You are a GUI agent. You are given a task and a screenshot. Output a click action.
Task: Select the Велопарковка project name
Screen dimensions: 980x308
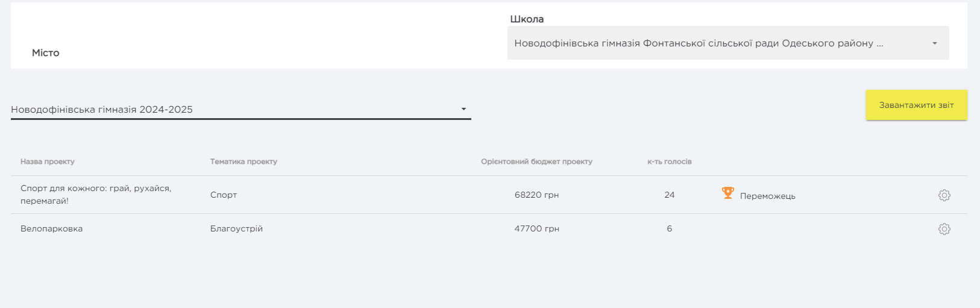52,229
